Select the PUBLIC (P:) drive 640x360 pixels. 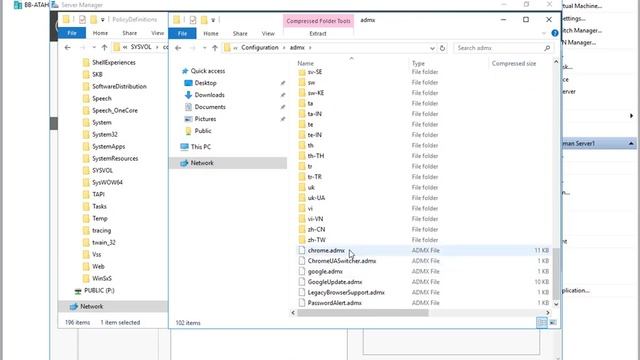coord(99,291)
